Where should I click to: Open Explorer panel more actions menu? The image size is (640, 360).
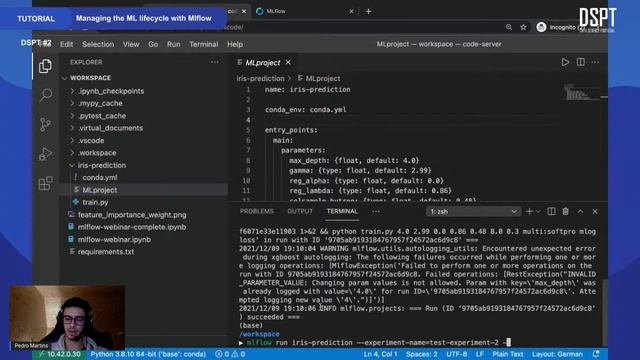[215, 62]
